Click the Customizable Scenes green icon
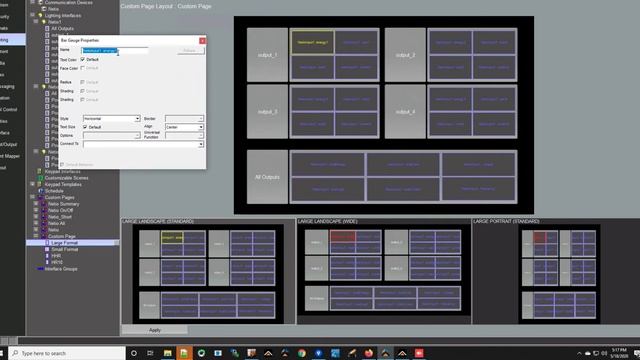The image size is (640, 360). click(x=40, y=178)
